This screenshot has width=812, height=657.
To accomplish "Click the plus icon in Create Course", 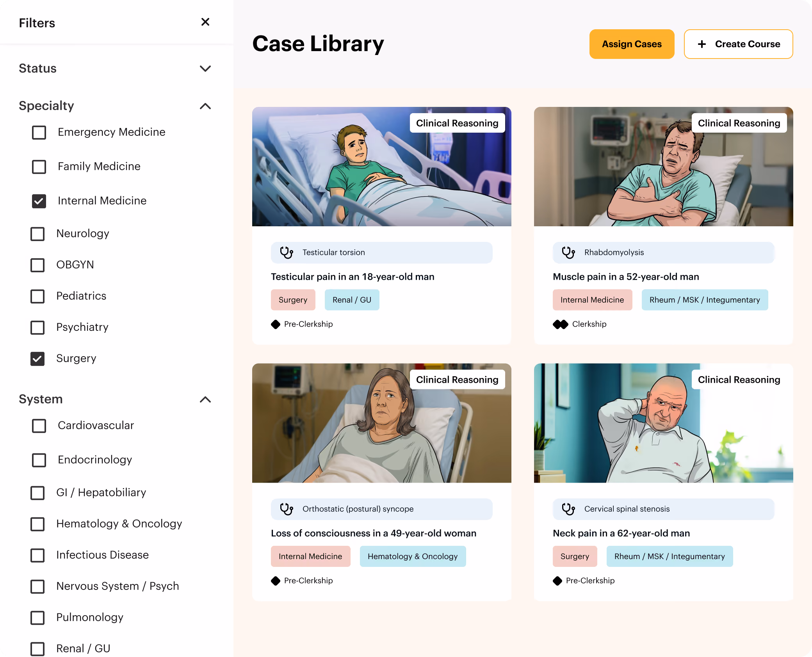I will [702, 44].
